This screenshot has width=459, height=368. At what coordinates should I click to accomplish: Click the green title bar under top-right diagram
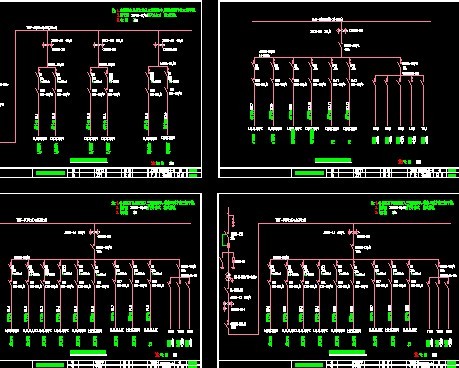[333, 160]
